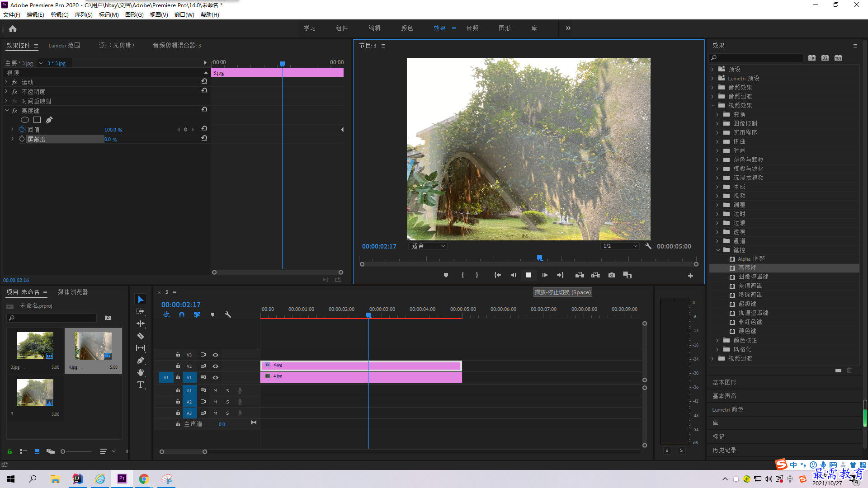Click the Lift button
Viewport: 868px width, 488px height.
[580, 275]
